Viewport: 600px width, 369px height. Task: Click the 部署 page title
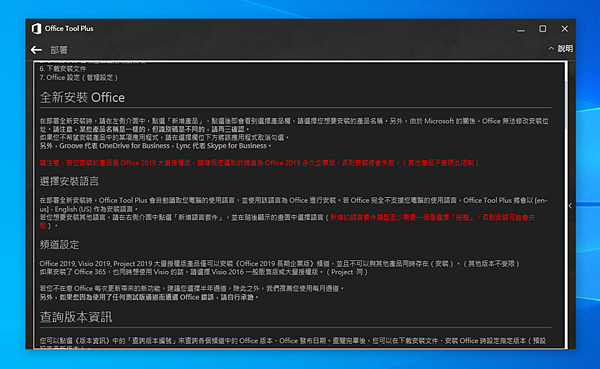[59, 50]
